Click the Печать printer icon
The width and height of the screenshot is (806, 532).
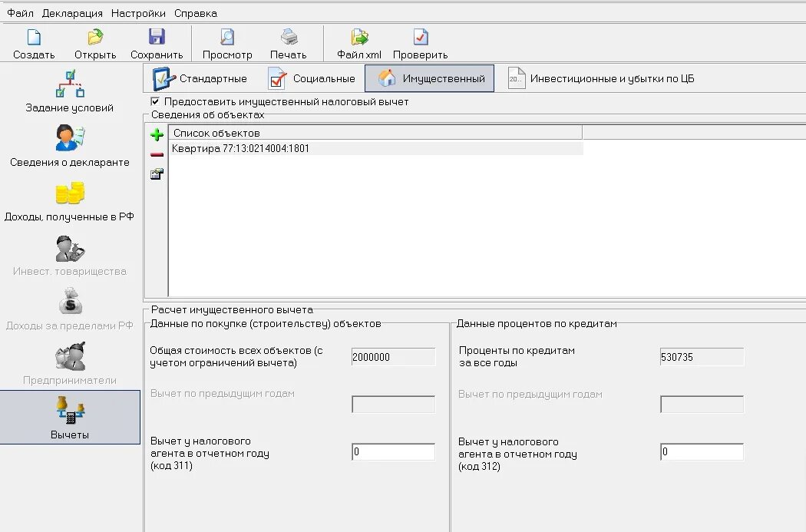(289, 37)
